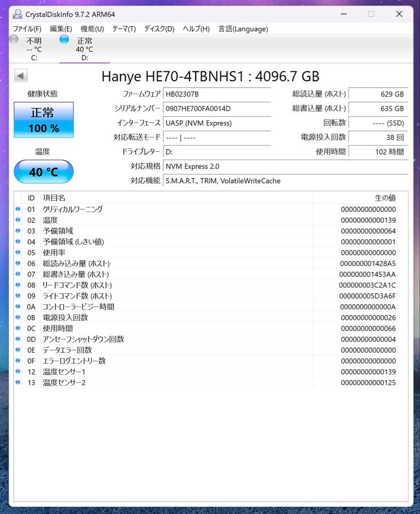Click the blue indicator beside クリティカルワーニング

(x=18, y=209)
